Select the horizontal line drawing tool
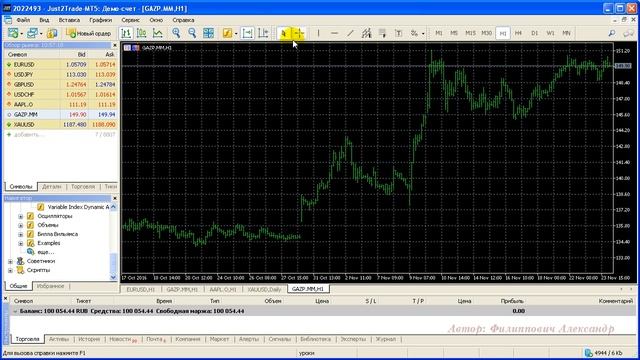The height and width of the screenshot is (360, 640). [x=334, y=33]
